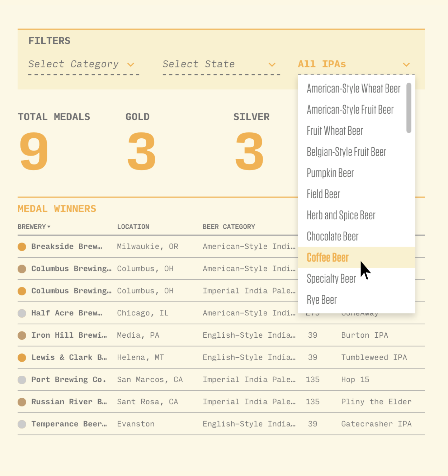Click the bronze medal dot beside Iron Hill Brewing
The image size is (448, 476).
(22, 335)
